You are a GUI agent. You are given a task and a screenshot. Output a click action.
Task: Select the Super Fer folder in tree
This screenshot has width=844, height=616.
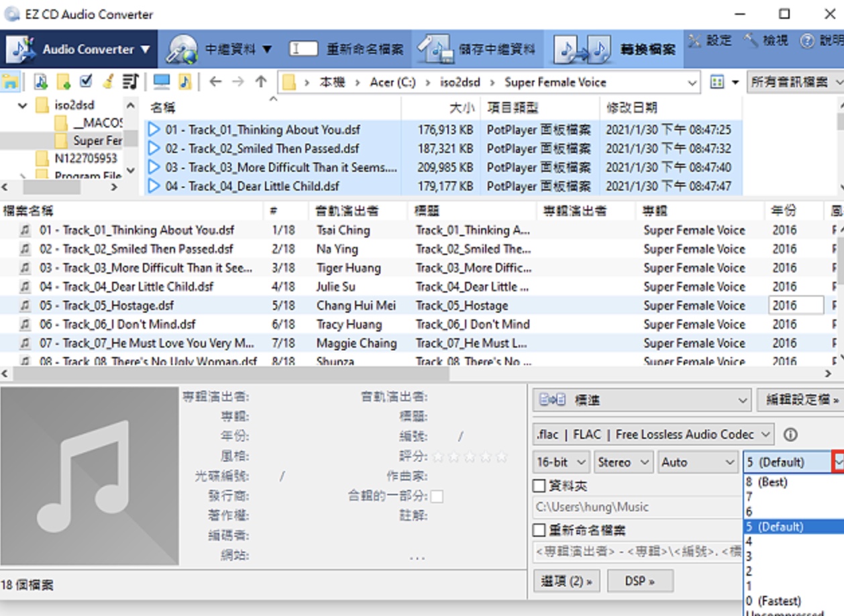tap(89, 140)
